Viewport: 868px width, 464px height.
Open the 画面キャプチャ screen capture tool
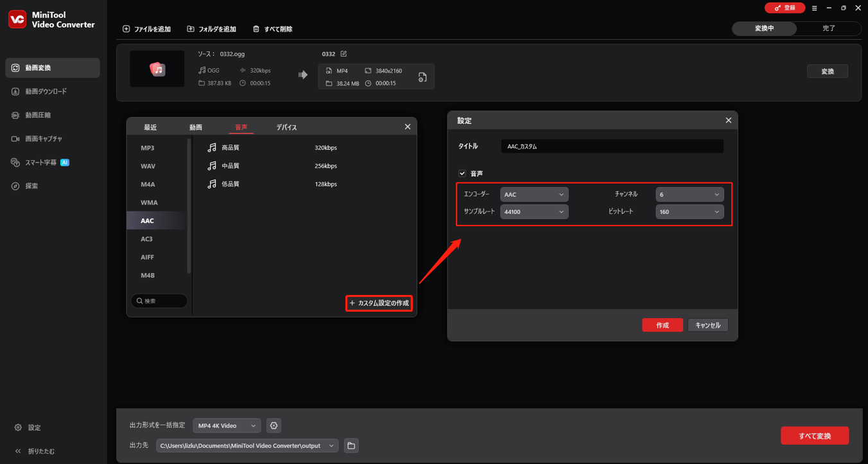[x=43, y=138]
